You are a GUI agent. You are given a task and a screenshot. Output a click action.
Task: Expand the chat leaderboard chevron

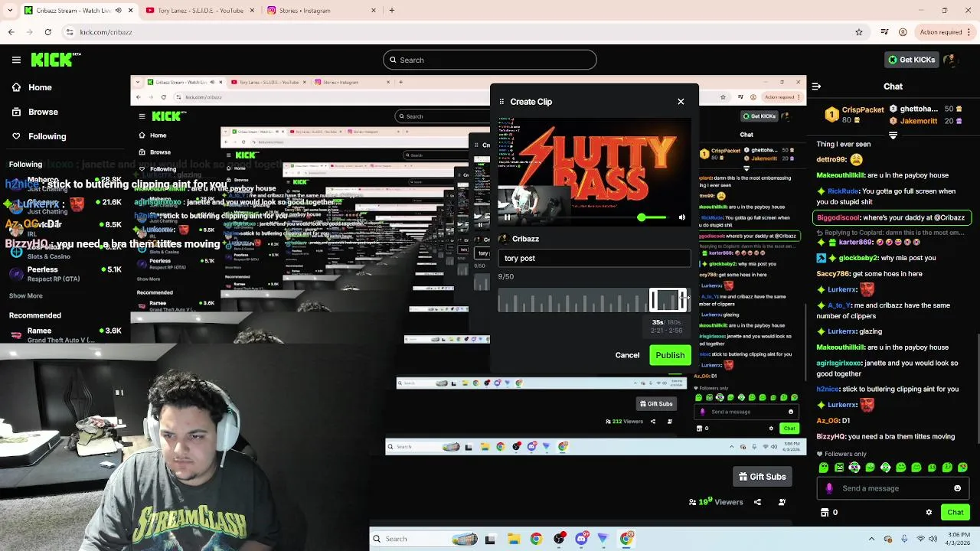(893, 135)
